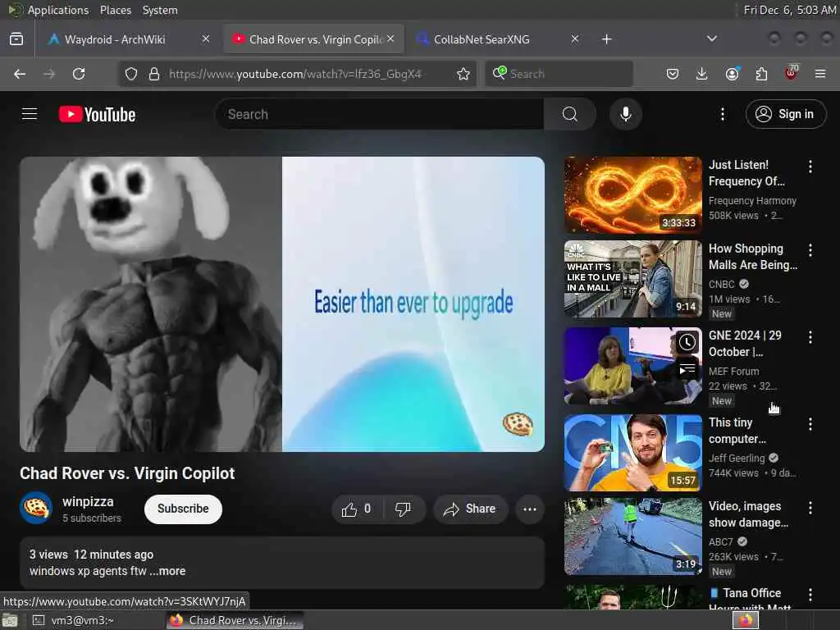Show site security lock info
The width and height of the screenshot is (840, 630).
(154, 74)
